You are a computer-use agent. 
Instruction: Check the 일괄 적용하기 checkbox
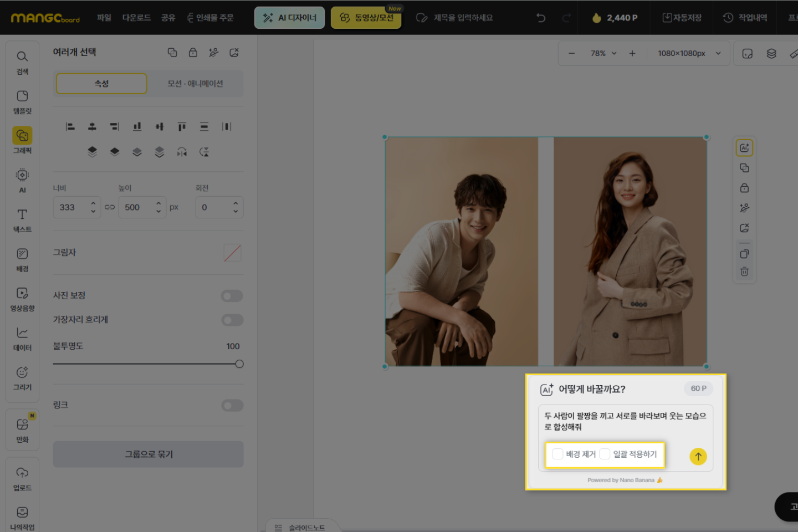605,454
